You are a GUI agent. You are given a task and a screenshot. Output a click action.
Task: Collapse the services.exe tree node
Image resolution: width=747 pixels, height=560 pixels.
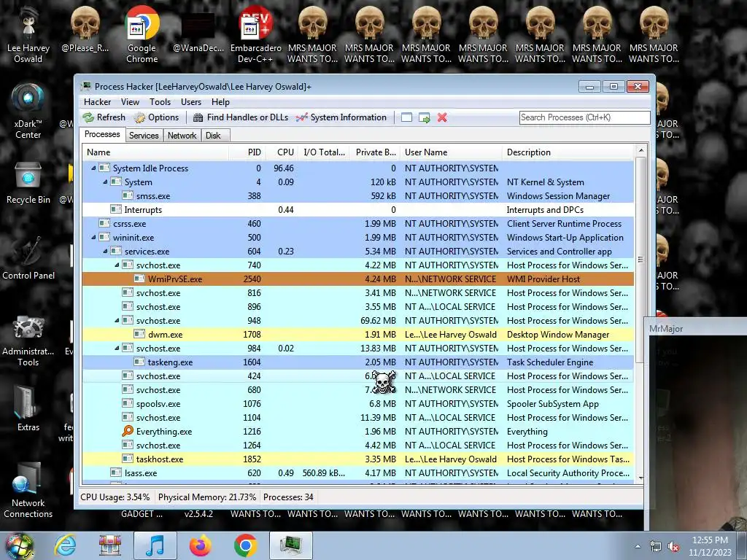point(105,251)
